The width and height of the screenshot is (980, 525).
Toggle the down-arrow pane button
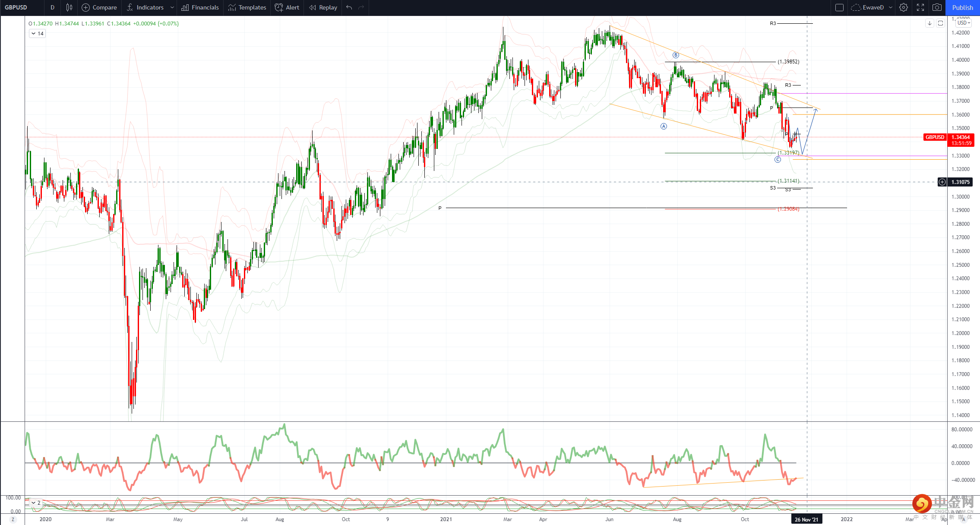pos(929,23)
